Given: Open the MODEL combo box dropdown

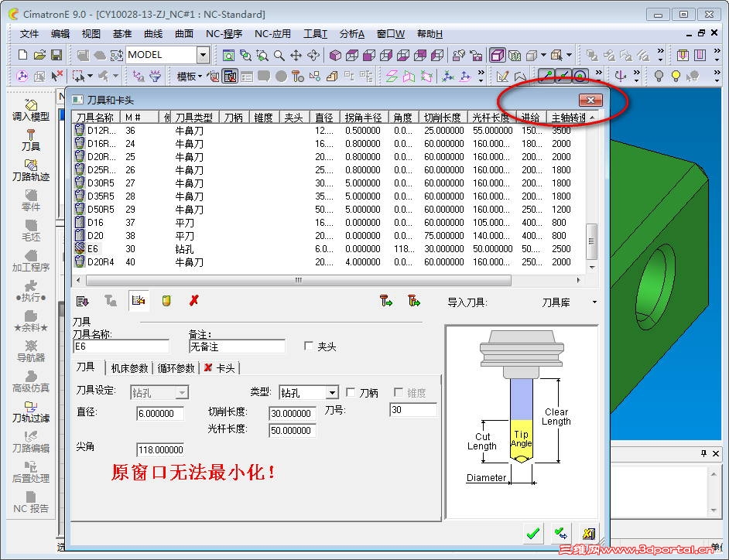Looking at the screenshot, I should 204,55.
